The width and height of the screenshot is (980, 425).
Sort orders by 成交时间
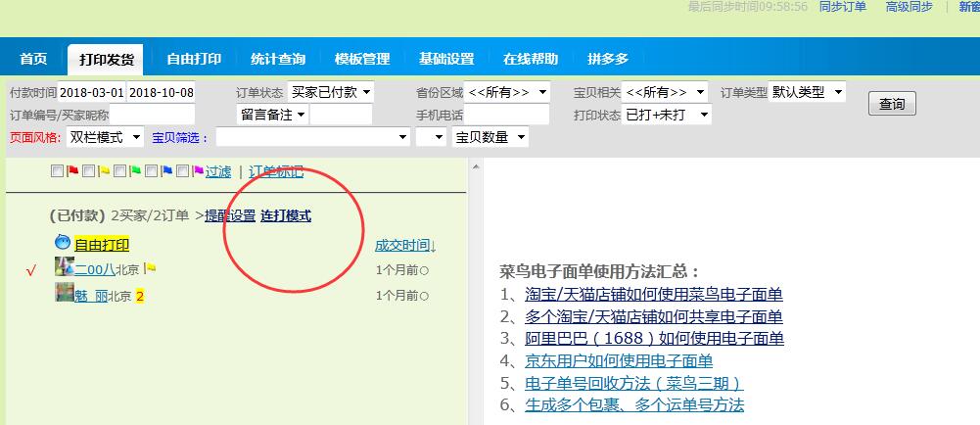coord(405,245)
